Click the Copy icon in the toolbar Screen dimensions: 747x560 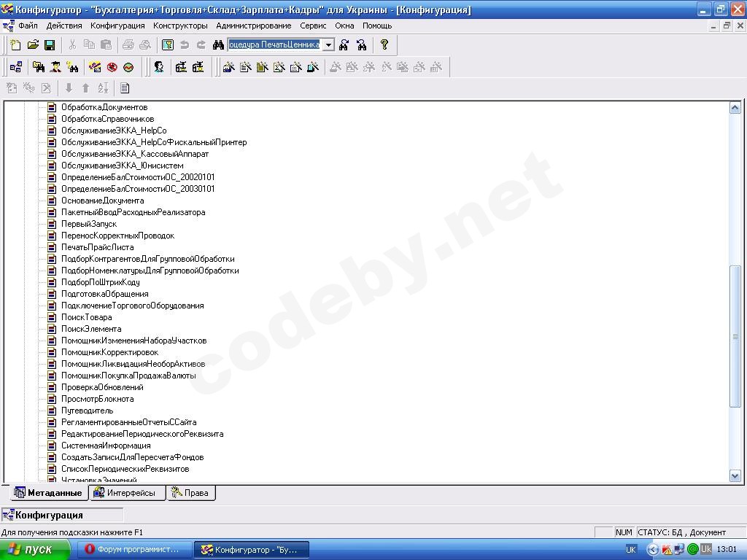(89, 45)
